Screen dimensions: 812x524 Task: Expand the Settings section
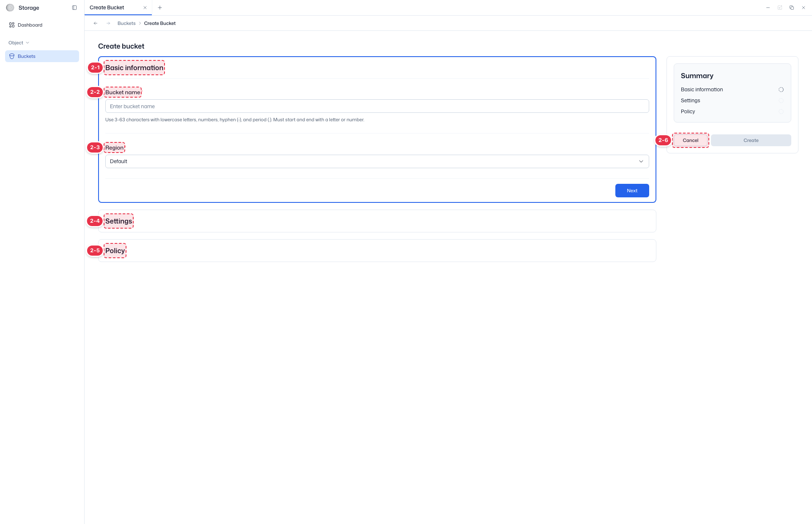tap(377, 221)
